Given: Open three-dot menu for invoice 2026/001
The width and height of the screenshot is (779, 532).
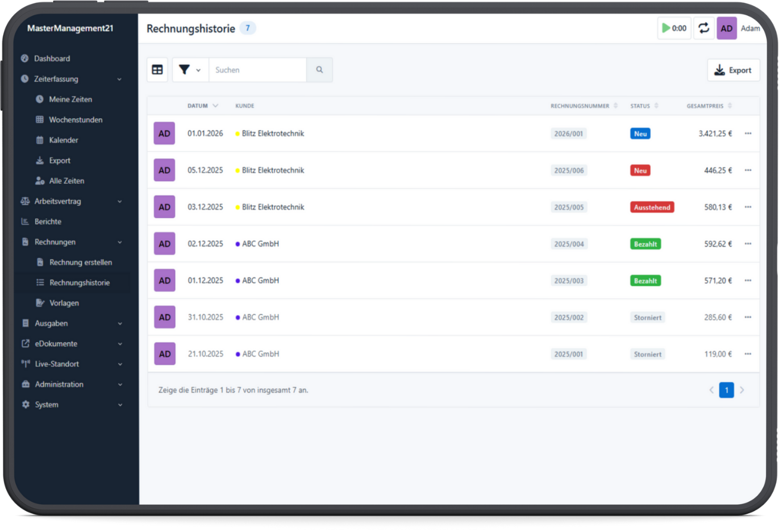Looking at the screenshot, I should [748, 134].
